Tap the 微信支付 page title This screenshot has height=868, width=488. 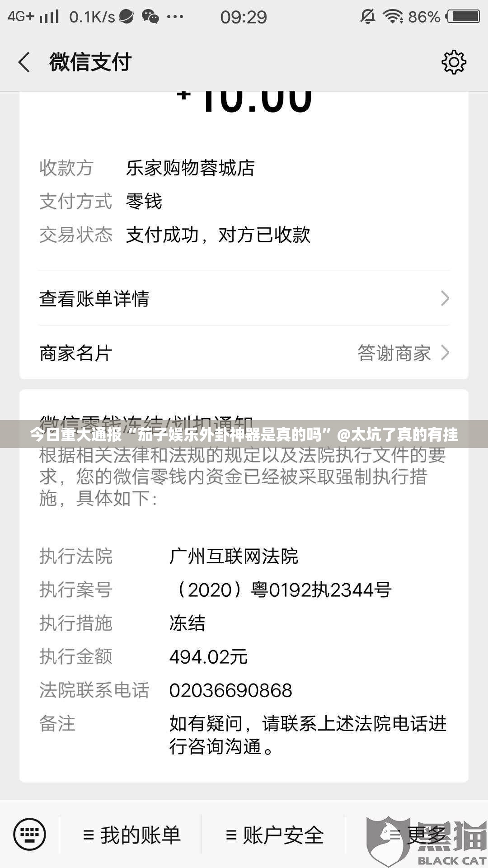(x=90, y=62)
